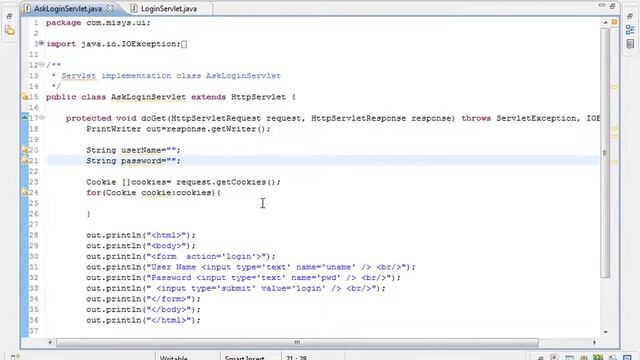
Task: Open the minimized view below the Outline icon
Action: point(630,44)
